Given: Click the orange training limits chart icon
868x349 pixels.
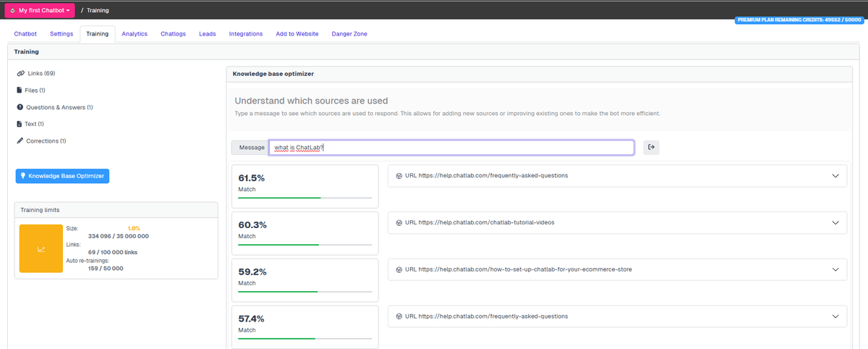Looking at the screenshot, I should point(41,248).
